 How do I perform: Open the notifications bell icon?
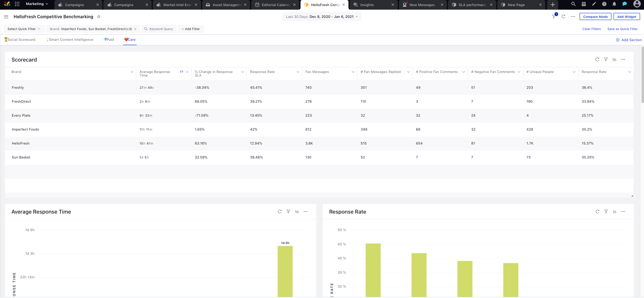click(614, 4)
